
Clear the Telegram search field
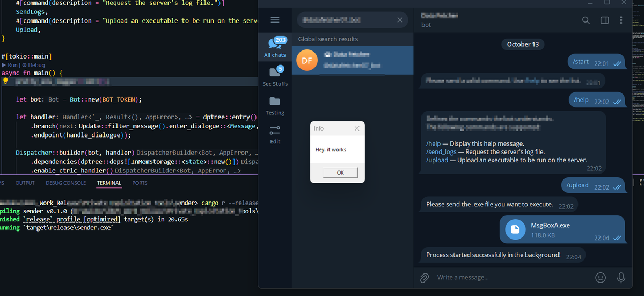(399, 20)
